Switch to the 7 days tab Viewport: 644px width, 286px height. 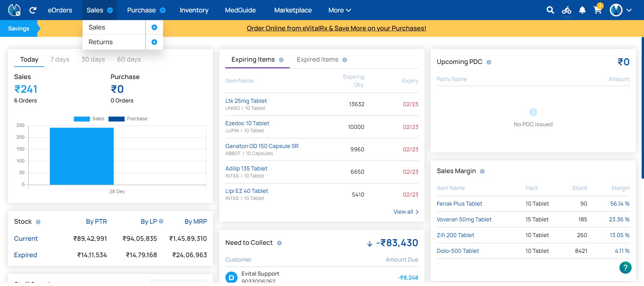[60, 60]
